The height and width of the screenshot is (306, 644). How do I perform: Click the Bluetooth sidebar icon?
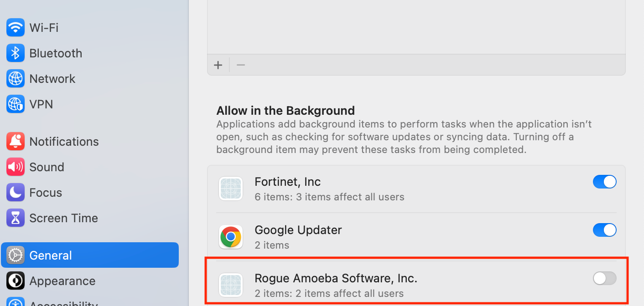[16, 53]
